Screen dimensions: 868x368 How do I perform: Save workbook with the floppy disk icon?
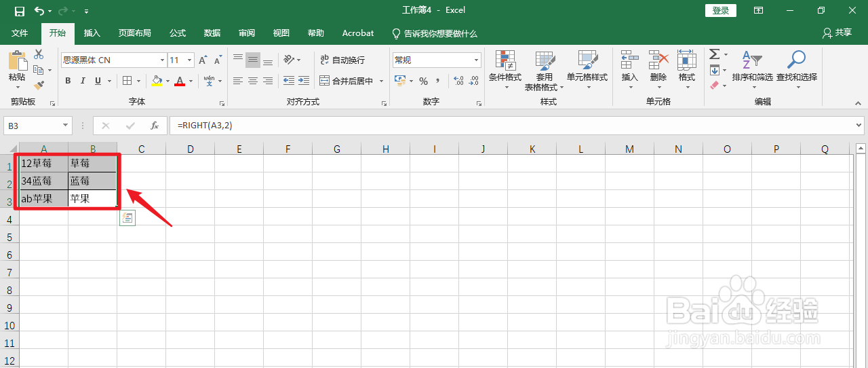[19, 11]
